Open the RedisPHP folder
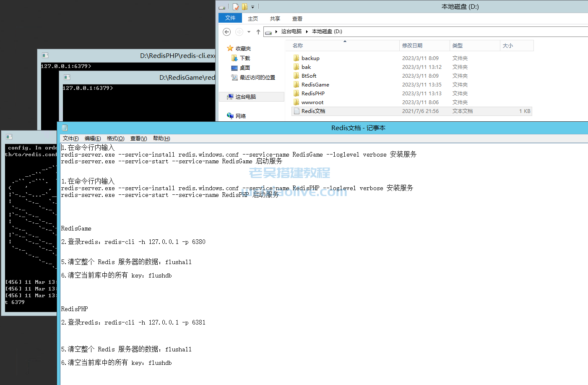This screenshot has width=588, height=385. pyautogui.click(x=312, y=93)
